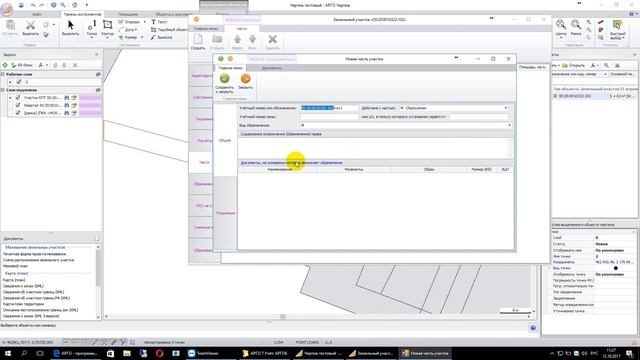The image size is (640, 360).
Task: Click the orange Close button in part dialog
Action: click(245, 81)
